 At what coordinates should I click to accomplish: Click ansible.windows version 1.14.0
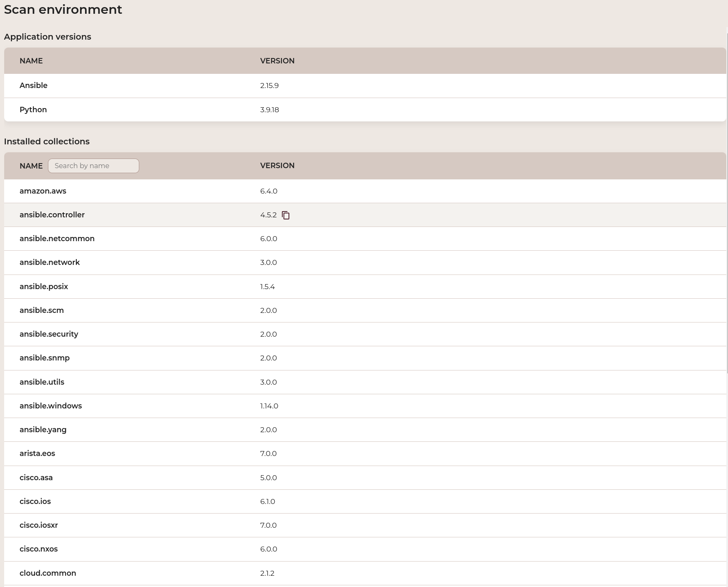point(269,406)
